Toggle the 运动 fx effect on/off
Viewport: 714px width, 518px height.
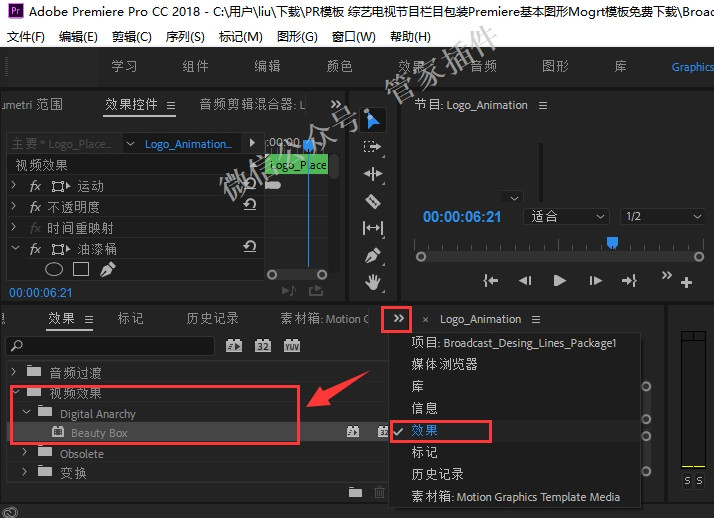tap(35, 186)
